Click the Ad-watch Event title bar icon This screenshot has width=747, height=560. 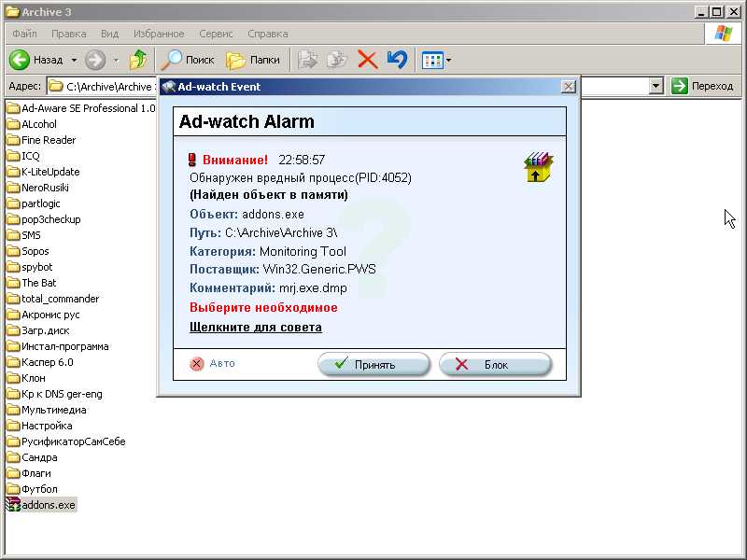pos(169,87)
